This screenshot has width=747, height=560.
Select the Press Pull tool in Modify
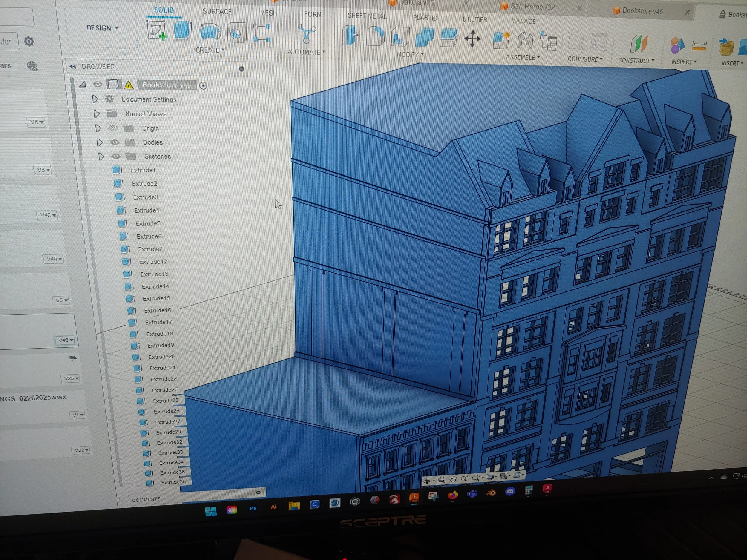(350, 36)
